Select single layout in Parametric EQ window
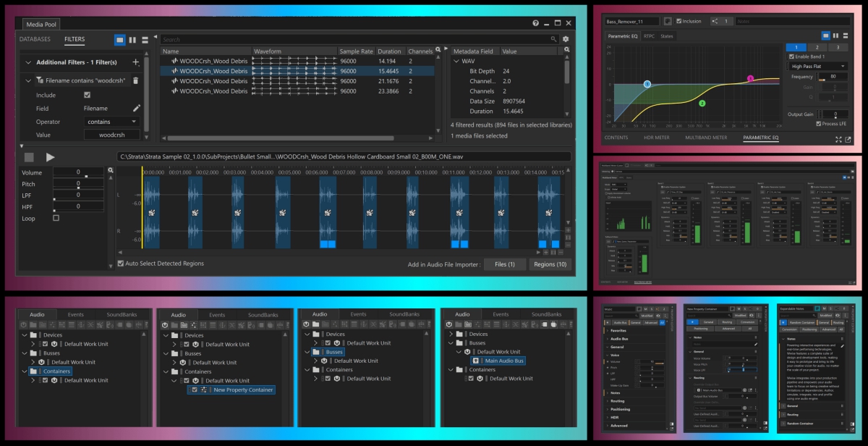Screen dimensions: 868x446 [x=825, y=35]
